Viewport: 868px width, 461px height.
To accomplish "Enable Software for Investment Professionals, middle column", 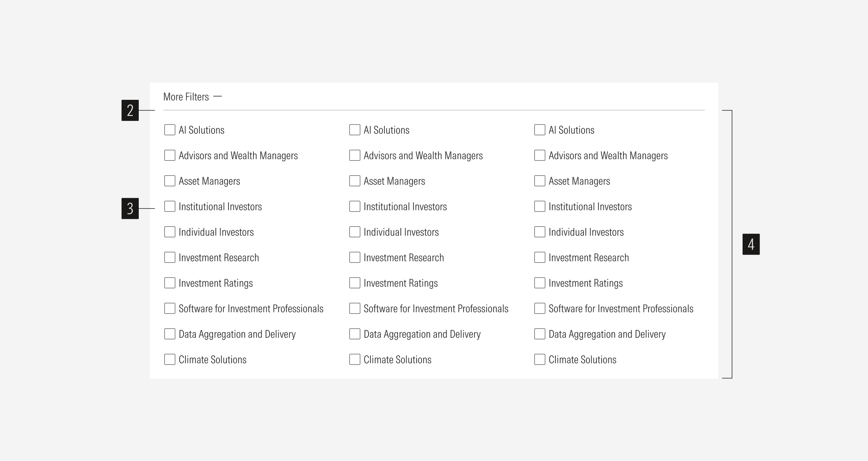I will (355, 308).
